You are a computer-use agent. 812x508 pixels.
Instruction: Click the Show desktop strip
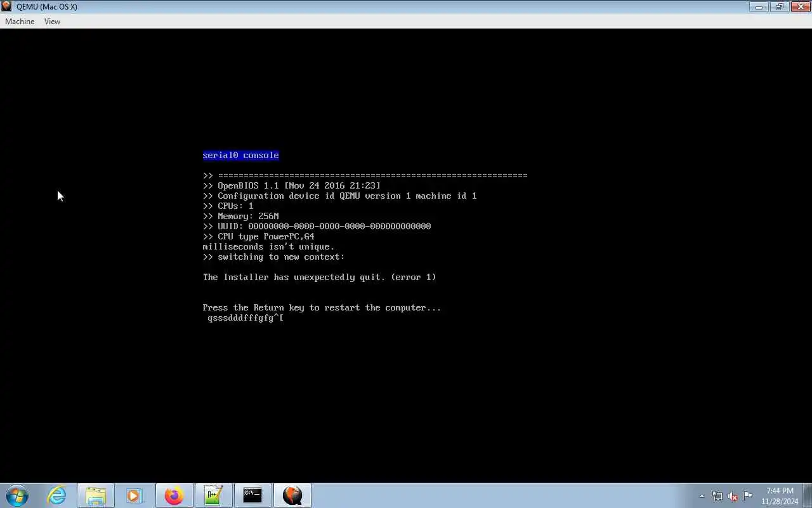point(807,496)
